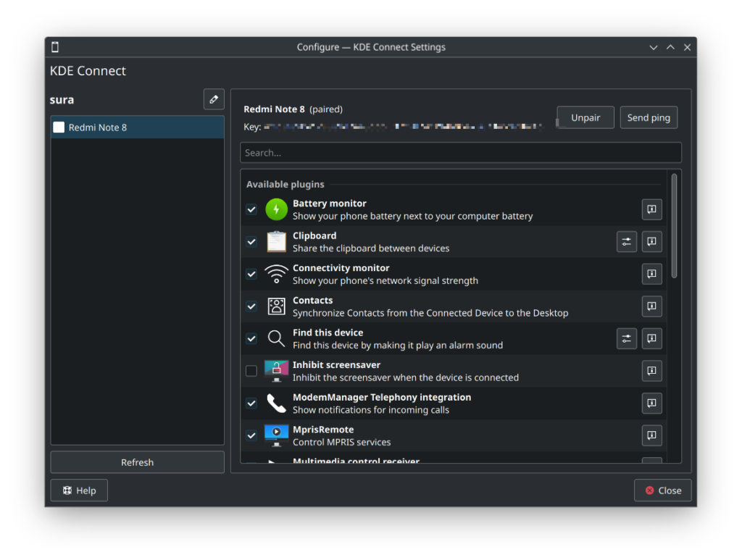The image size is (742, 560).
Task: View details for the Contacts plugin
Action: (x=651, y=306)
